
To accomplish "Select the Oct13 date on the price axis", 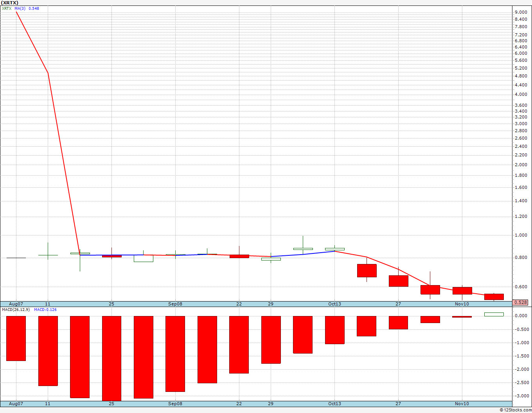I will tap(334, 304).
